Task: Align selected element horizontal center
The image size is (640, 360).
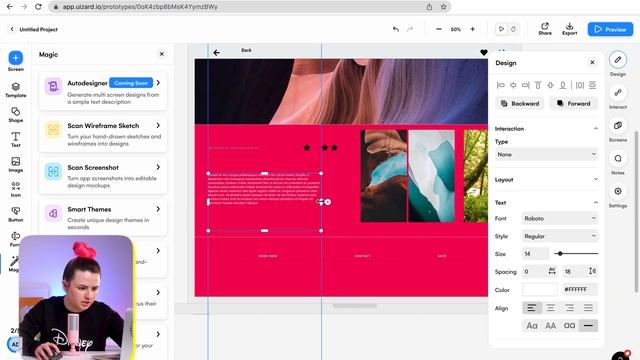Action: point(513,85)
